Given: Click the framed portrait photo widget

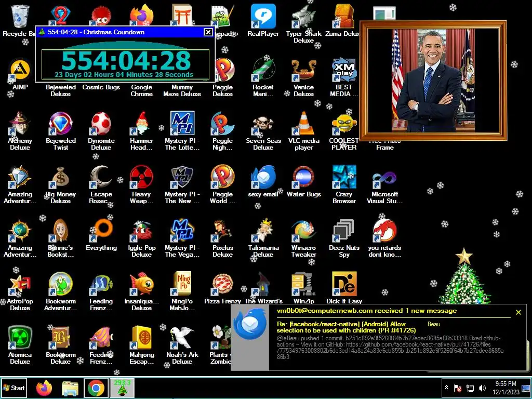Looking at the screenshot, I should click(433, 81).
